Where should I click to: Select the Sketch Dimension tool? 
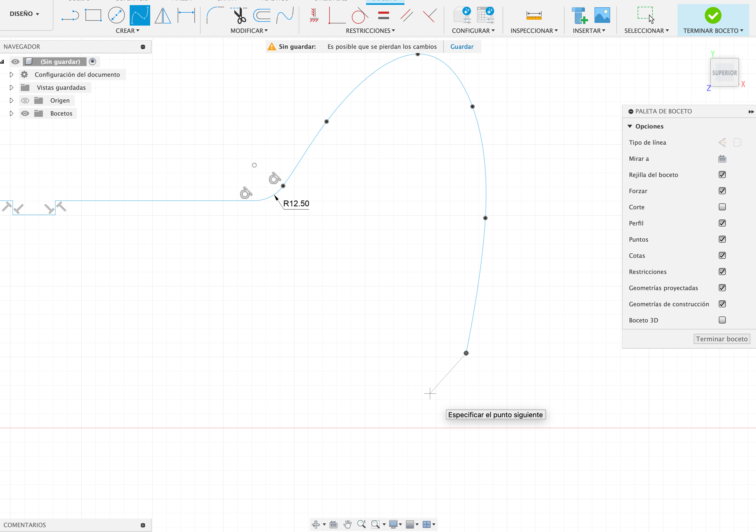pos(186,15)
